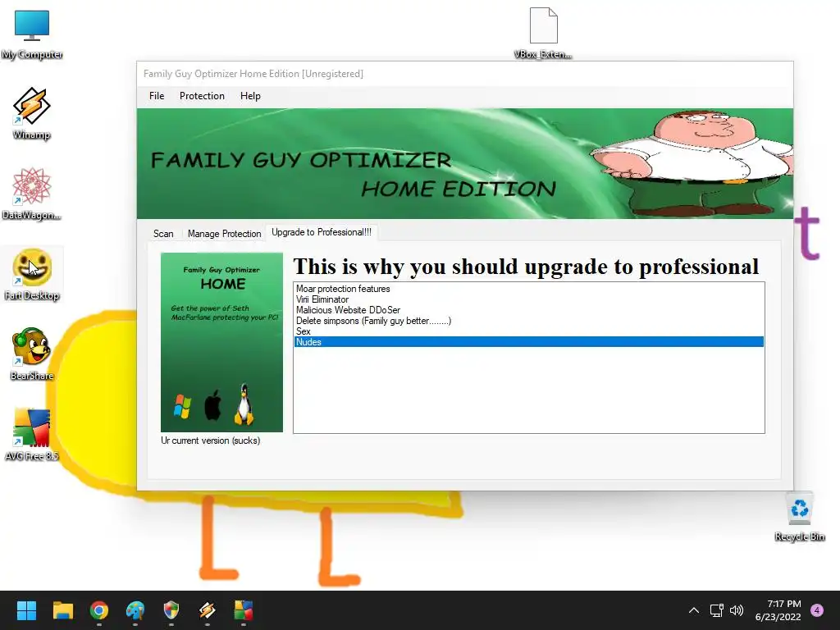This screenshot has width=840, height=630.
Task: Select 'Virii Eliminator' list item
Action: pos(529,299)
